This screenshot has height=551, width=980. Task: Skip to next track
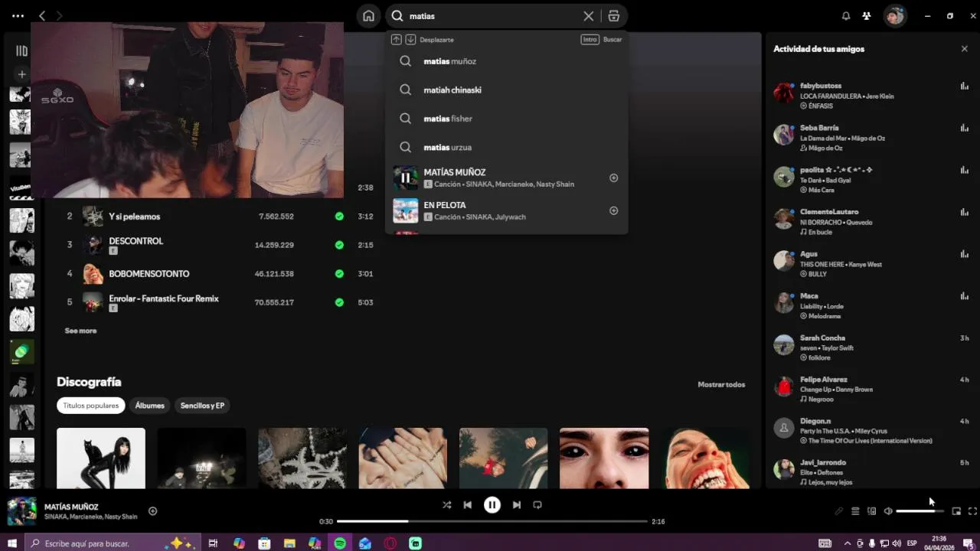517,505
